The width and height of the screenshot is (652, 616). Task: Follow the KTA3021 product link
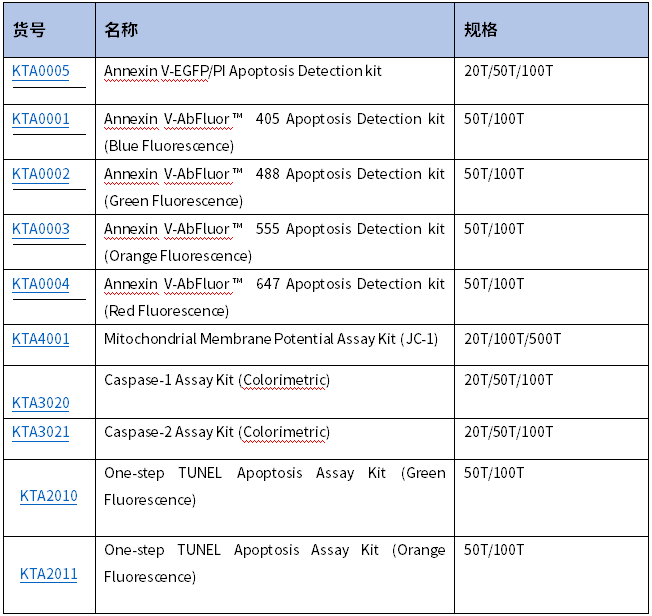pos(41,432)
